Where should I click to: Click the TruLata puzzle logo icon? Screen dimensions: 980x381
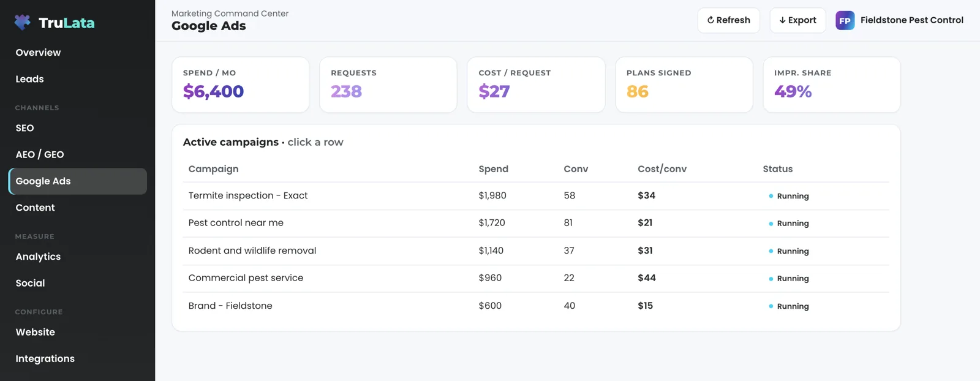point(23,23)
